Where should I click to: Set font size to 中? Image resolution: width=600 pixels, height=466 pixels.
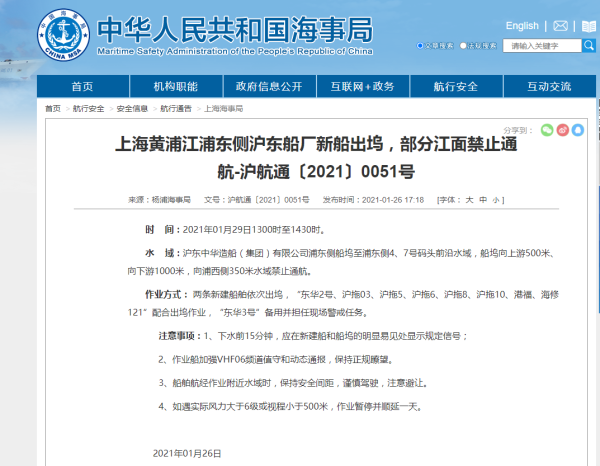pyautogui.click(x=484, y=200)
